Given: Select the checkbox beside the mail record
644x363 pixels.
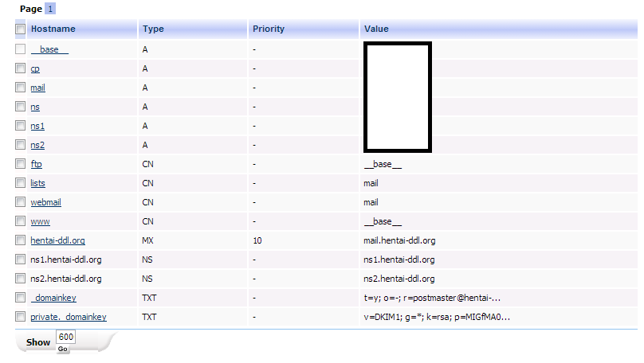Looking at the screenshot, I should click(x=20, y=88).
